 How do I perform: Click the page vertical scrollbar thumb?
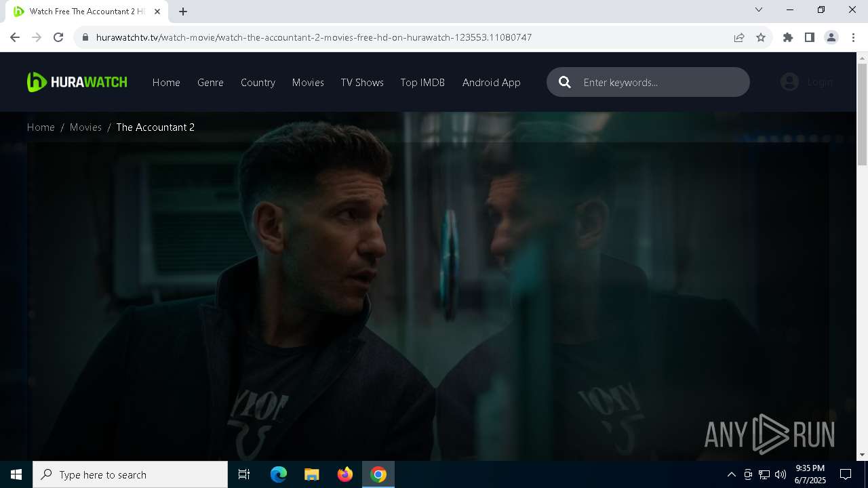coord(862,115)
